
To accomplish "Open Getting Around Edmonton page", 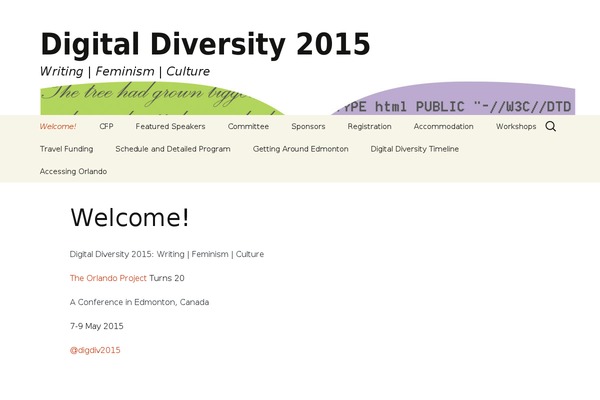I will (x=300, y=149).
